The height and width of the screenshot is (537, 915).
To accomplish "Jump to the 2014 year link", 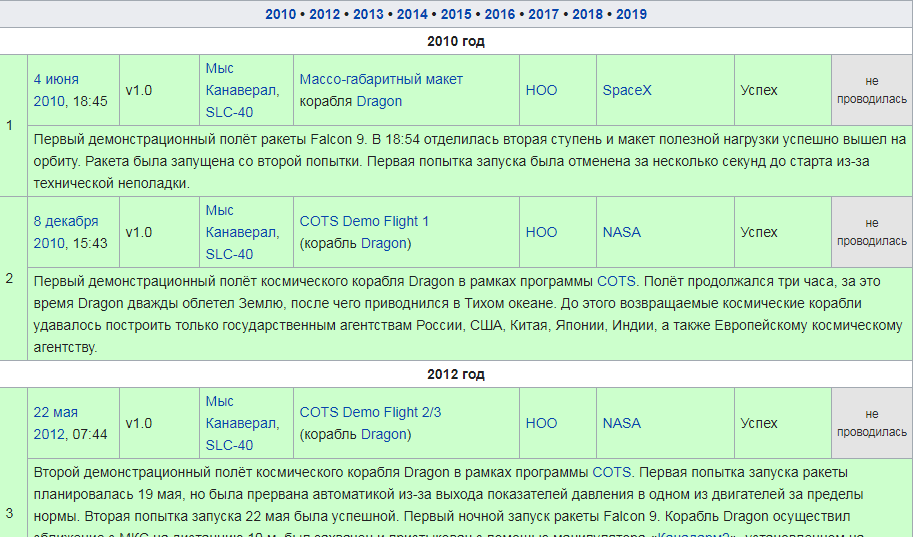I will (412, 14).
